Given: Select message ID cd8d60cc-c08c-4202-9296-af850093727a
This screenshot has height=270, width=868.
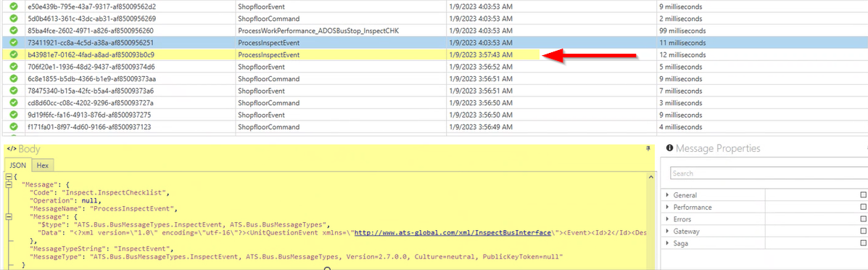Looking at the screenshot, I should click(91, 102).
